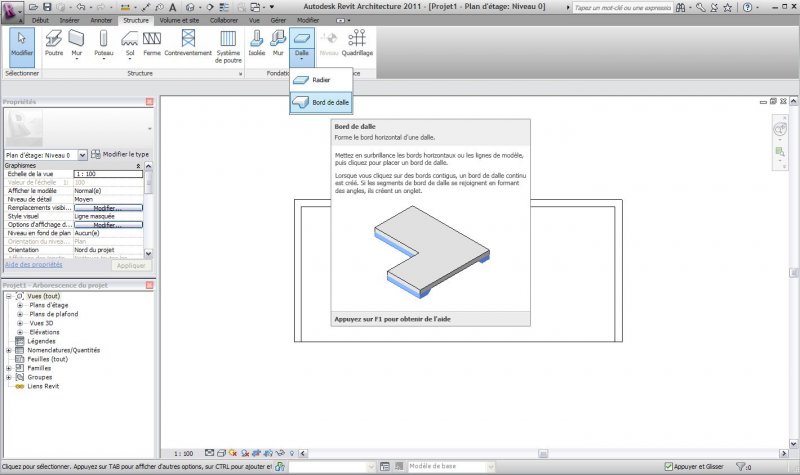
Task: Open the help question mark icon
Action: tap(747, 7)
